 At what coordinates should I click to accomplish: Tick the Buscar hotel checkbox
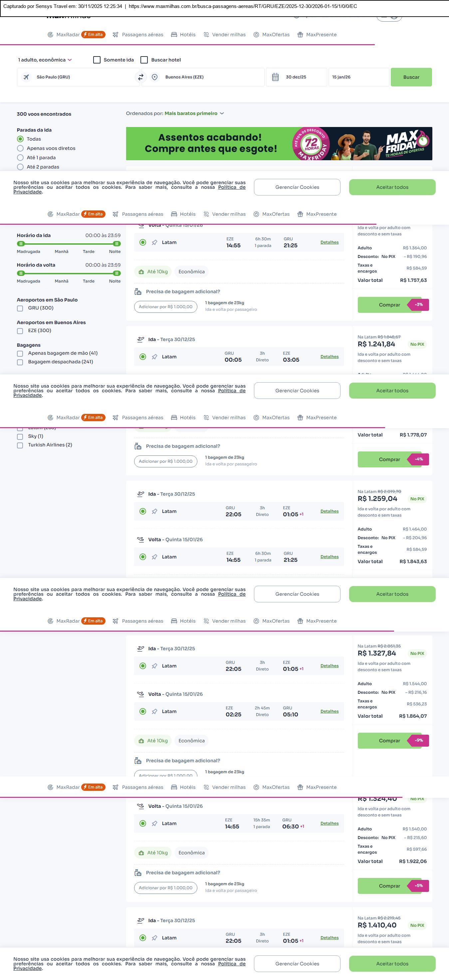coord(144,60)
